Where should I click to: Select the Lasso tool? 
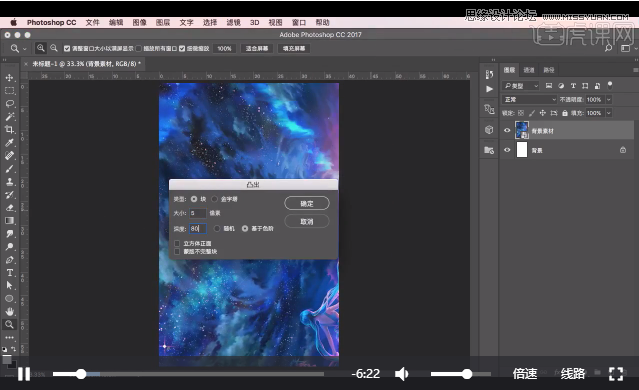point(9,104)
